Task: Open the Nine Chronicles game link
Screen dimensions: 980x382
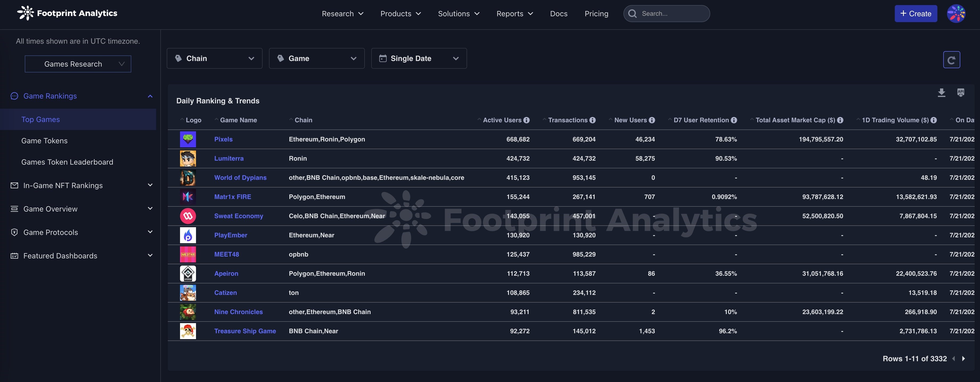Action: (238, 312)
